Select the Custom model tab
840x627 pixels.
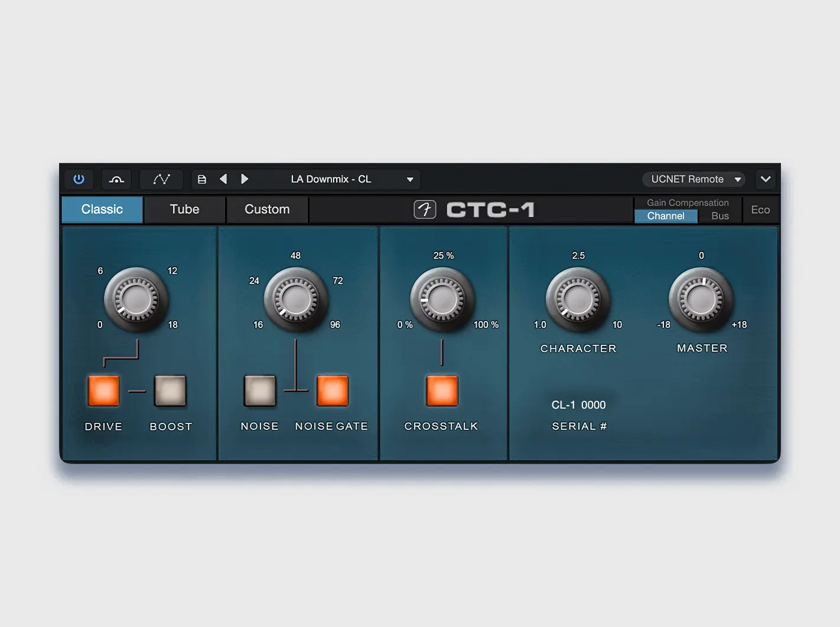pos(267,210)
